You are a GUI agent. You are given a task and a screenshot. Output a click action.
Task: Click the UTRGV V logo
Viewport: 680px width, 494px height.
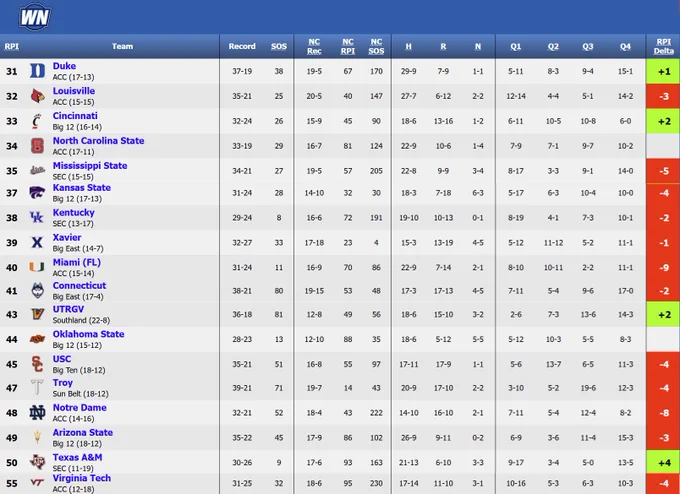[x=37, y=314]
